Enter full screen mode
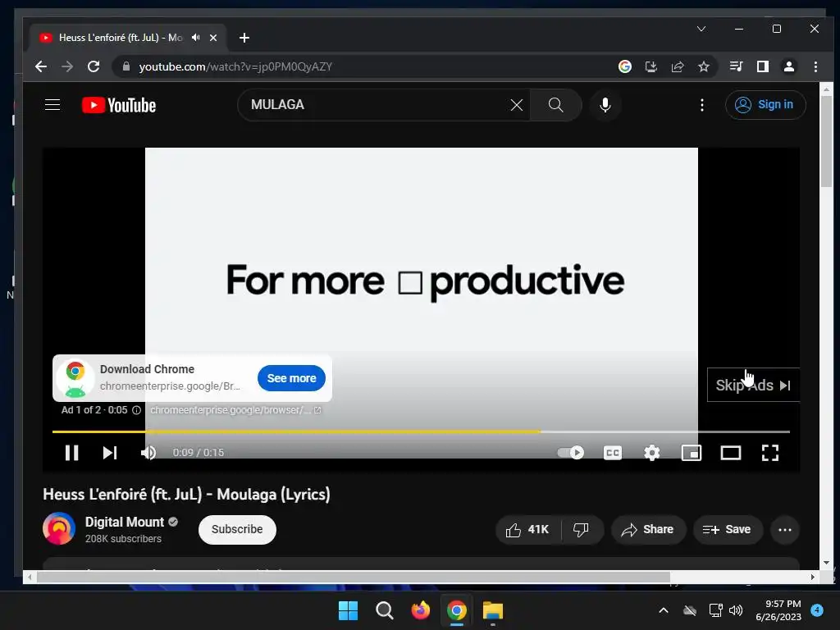The width and height of the screenshot is (840, 630). tap(769, 453)
